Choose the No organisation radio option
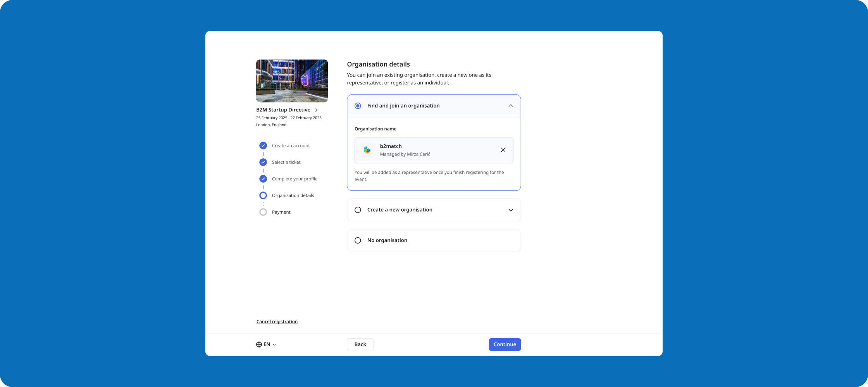 pyautogui.click(x=358, y=240)
